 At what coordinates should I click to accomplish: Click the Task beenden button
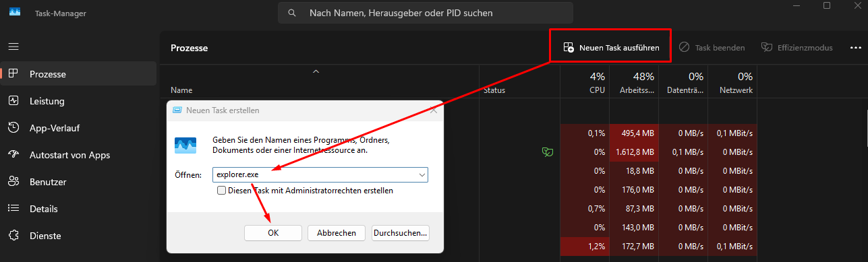(712, 48)
